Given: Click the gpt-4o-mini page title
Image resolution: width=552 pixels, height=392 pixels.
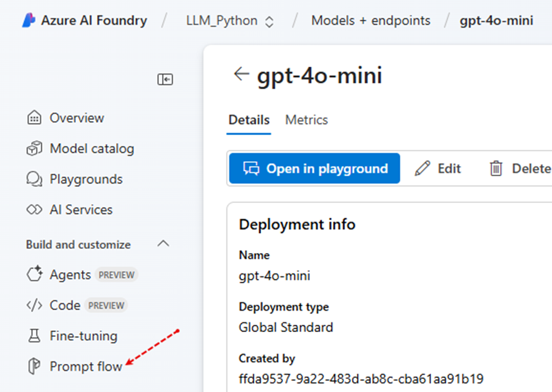Looking at the screenshot, I should [x=320, y=76].
